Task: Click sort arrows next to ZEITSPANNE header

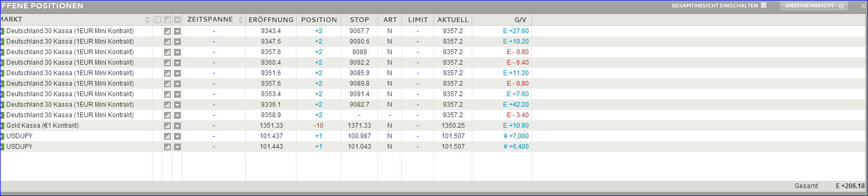Action: (241, 19)
